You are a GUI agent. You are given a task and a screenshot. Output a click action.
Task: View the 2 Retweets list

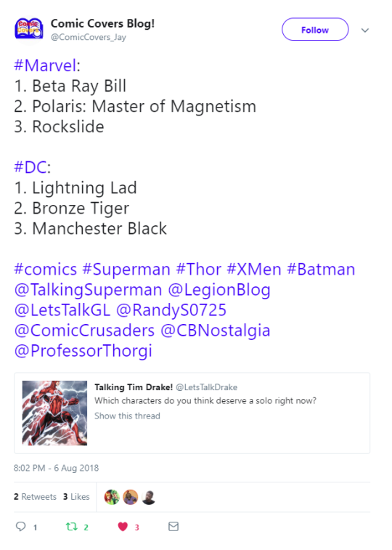click(35, 497)
